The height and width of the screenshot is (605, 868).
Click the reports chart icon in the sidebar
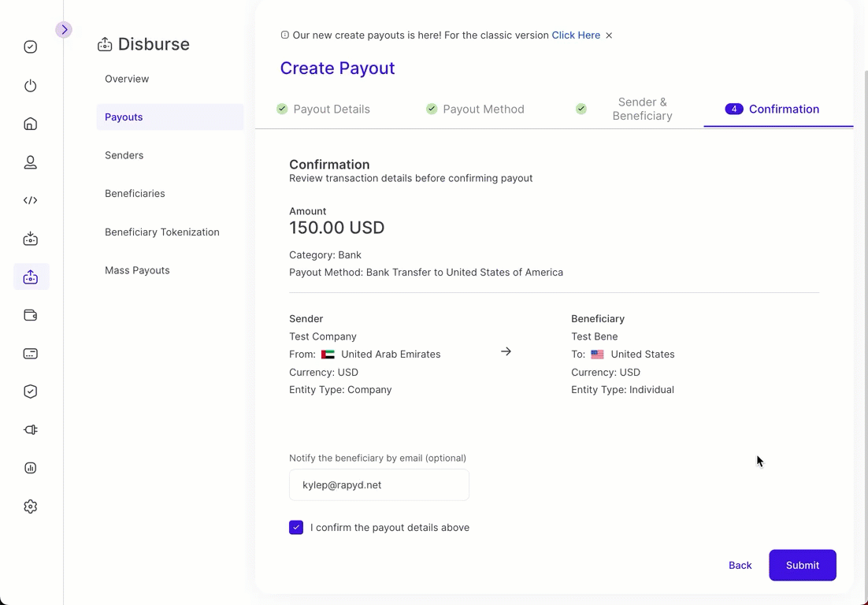pyautogui.click(x=31, y=468)
